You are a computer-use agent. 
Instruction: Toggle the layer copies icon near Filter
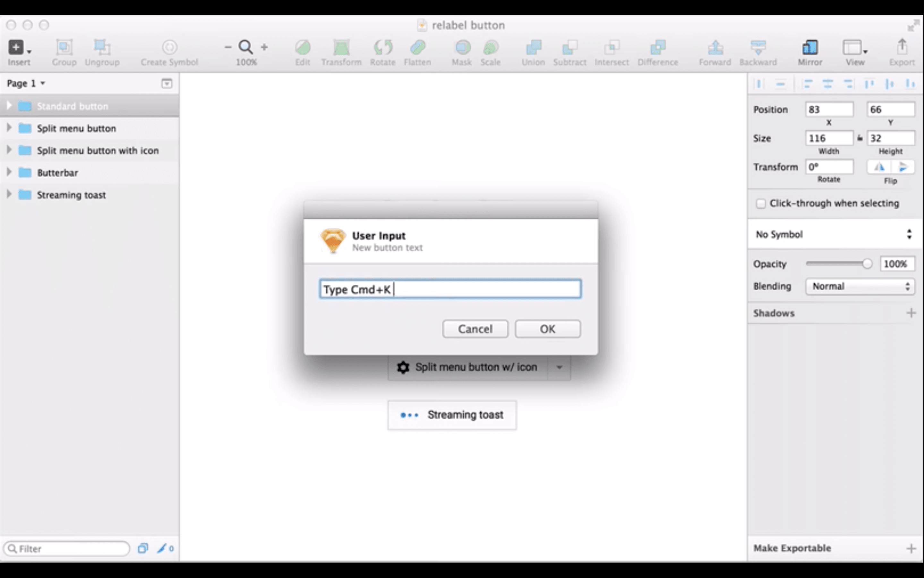coord(143,548)
